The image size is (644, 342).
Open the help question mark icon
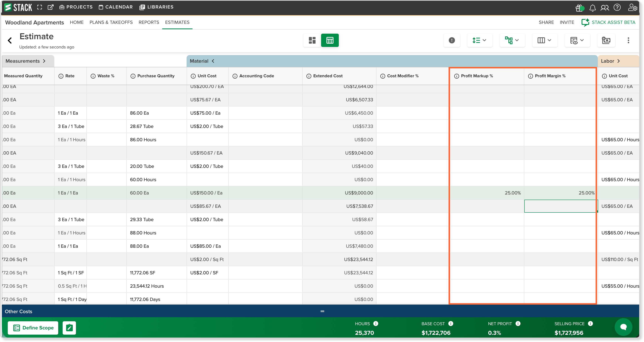pos(617,8)
